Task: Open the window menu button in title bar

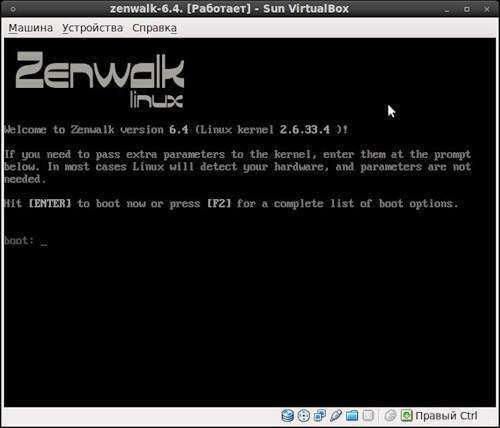Action: click(x=13, y=9)
